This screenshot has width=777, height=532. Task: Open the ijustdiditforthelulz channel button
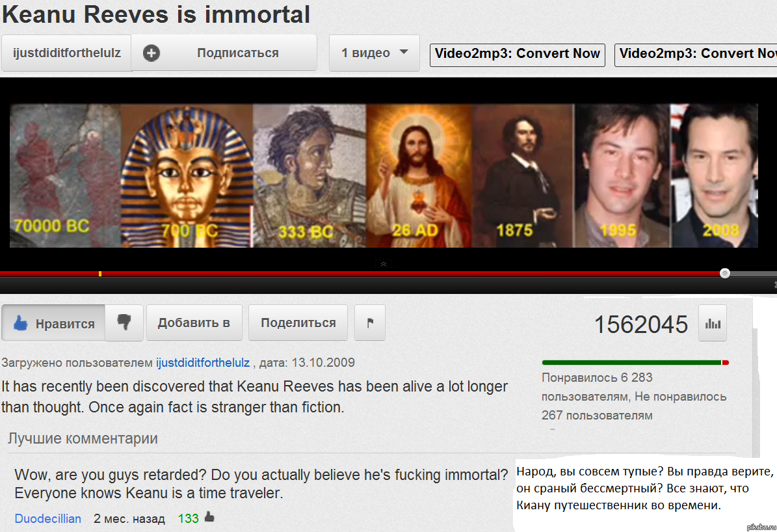(x=66, y=53)
